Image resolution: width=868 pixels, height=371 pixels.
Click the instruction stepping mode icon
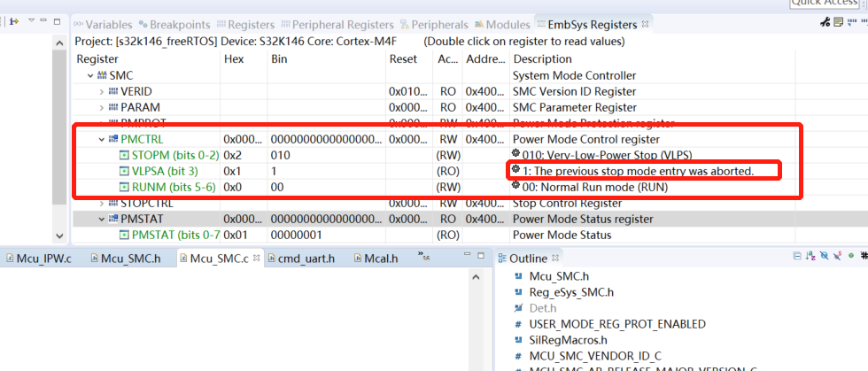(14, 21)
